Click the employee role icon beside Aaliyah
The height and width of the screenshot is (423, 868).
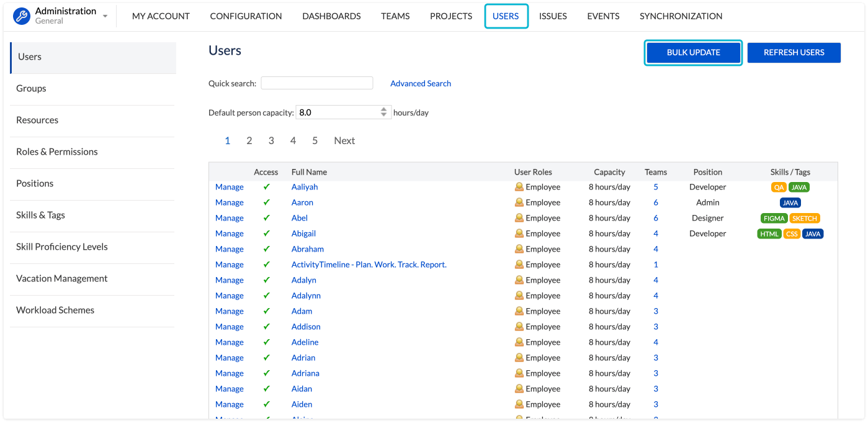[519, 187]
